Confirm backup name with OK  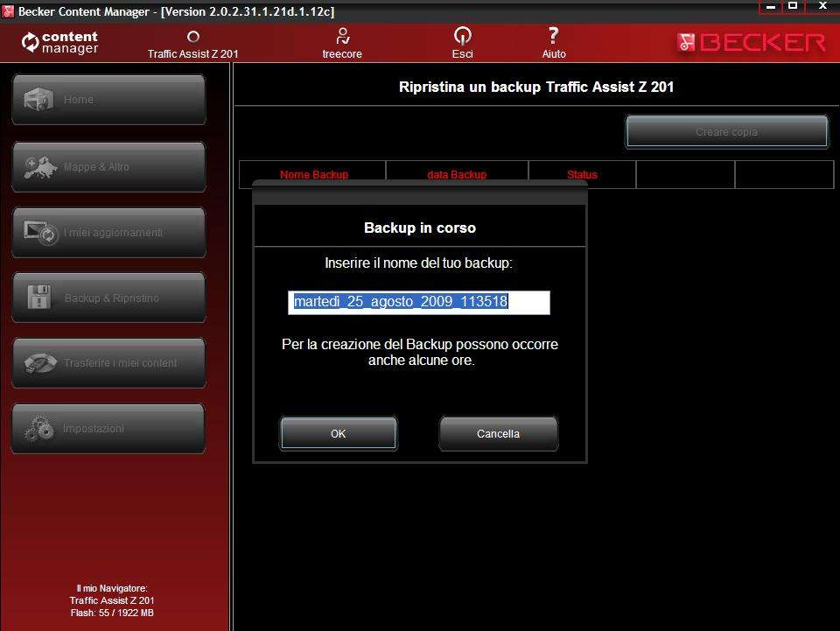tap(339, 433)
